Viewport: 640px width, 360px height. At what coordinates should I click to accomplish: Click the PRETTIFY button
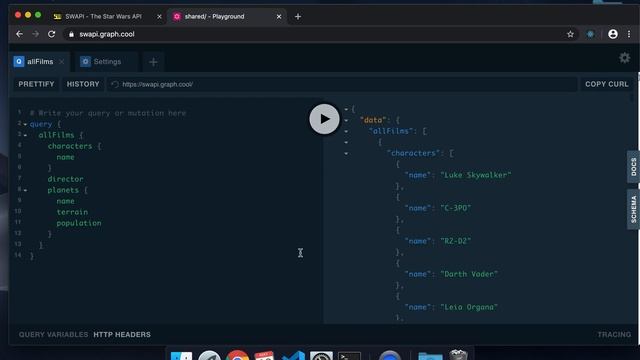point(36,84)
